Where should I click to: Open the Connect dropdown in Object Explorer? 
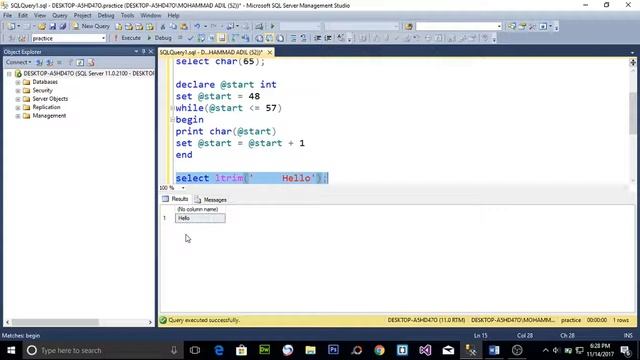[x=18, y=62]
